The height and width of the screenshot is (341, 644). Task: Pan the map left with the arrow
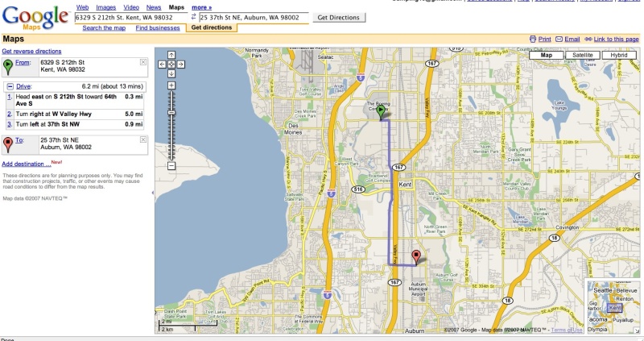pyautogui.click(x=162, y=64)
